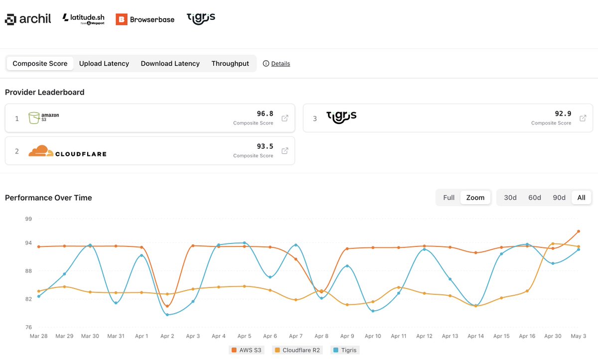
Task: Click the Amazon S3 bucket logo
Action: pyautogui.click(x=44, y=118)
